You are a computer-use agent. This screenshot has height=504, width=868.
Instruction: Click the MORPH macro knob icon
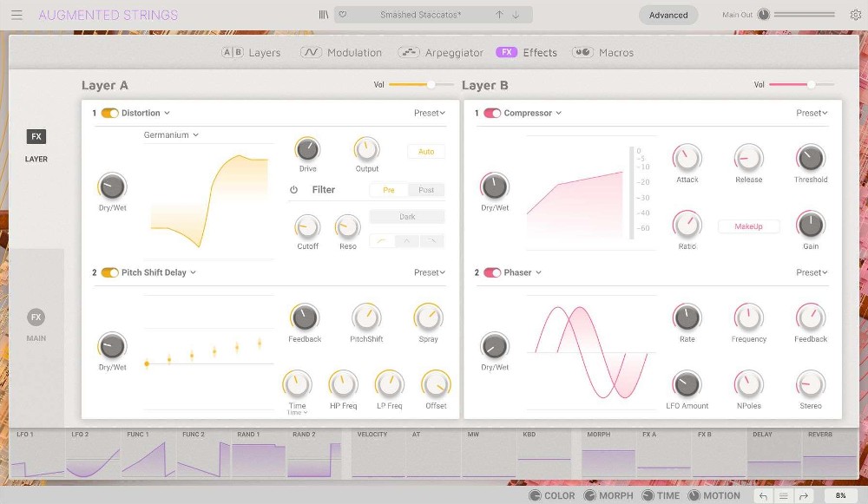pyautogui.click(x=589, y=495)
